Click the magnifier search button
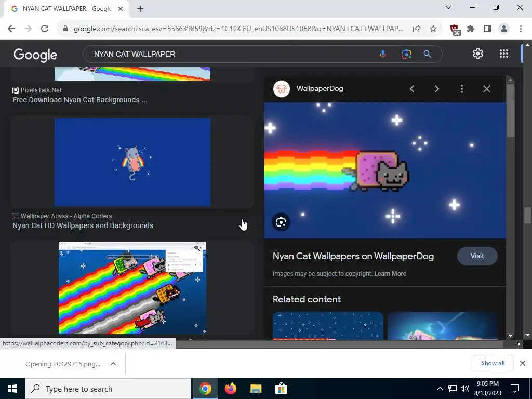532x399 pixels. pos(428,54)
